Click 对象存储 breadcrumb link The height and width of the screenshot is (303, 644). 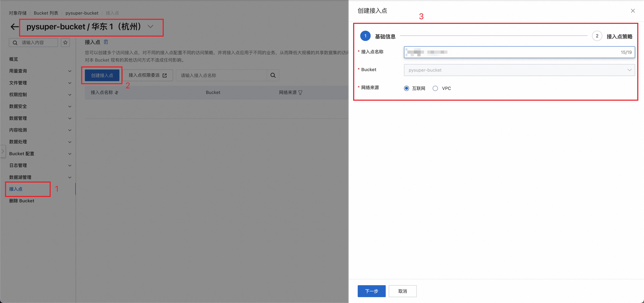[18, 13]
